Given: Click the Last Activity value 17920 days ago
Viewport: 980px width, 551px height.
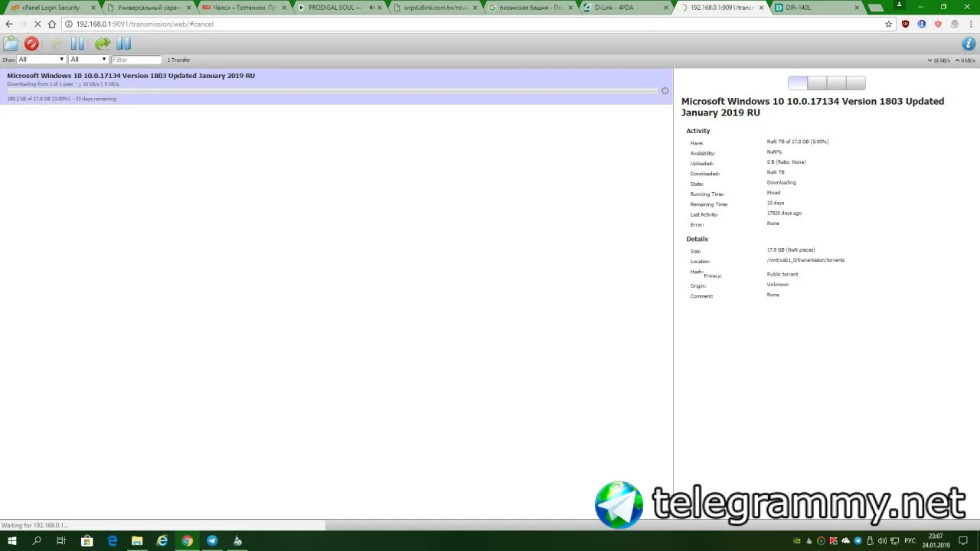Looking at the screenshot, I should coord(784,213).
